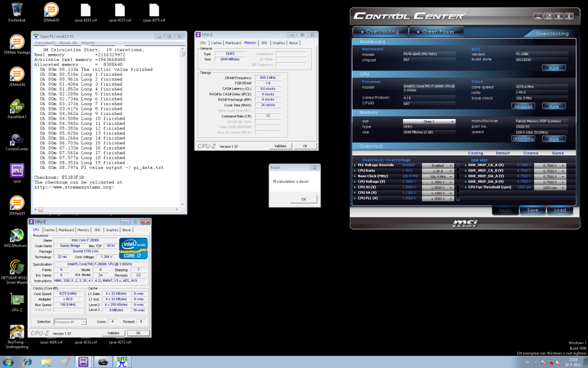588x368 pixels.
Task: Launch the 3DMark Vantage desktop shortcut
Action: (x=17, y=44)
